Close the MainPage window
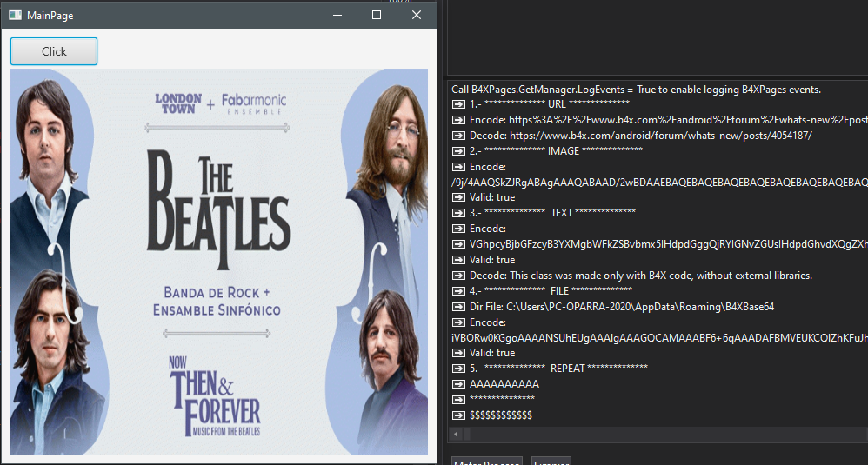The image size is (868, 465). tap(417, 15)
